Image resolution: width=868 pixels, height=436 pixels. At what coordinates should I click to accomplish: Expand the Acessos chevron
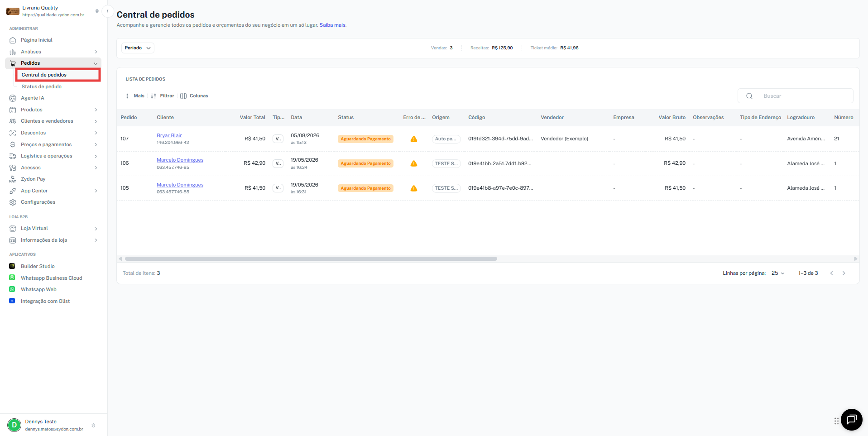tap(96, 168)
